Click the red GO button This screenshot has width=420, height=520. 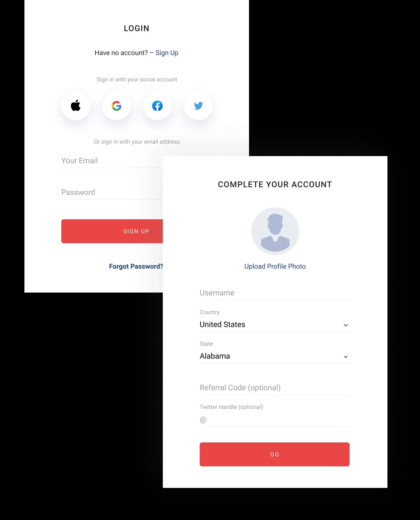[274, 454]
